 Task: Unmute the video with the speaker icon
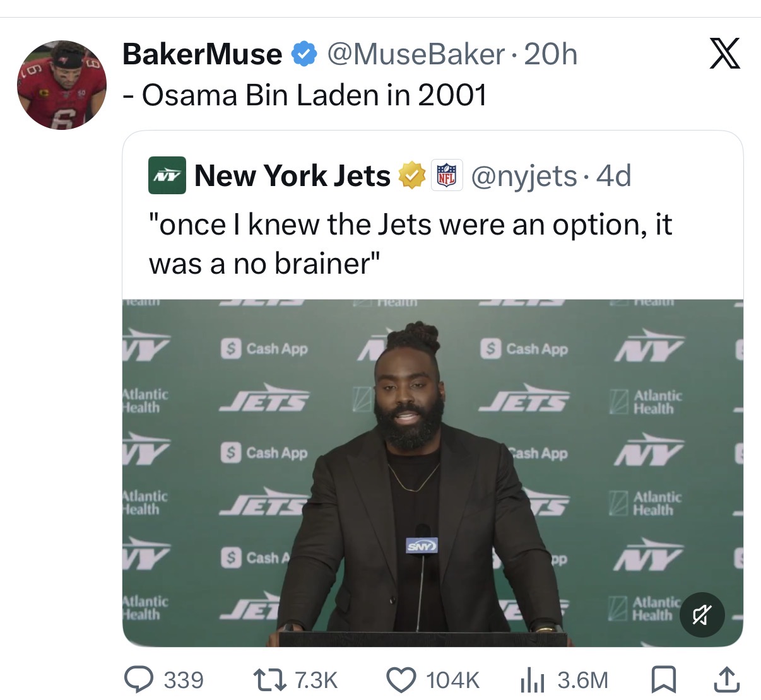(702, 614)
